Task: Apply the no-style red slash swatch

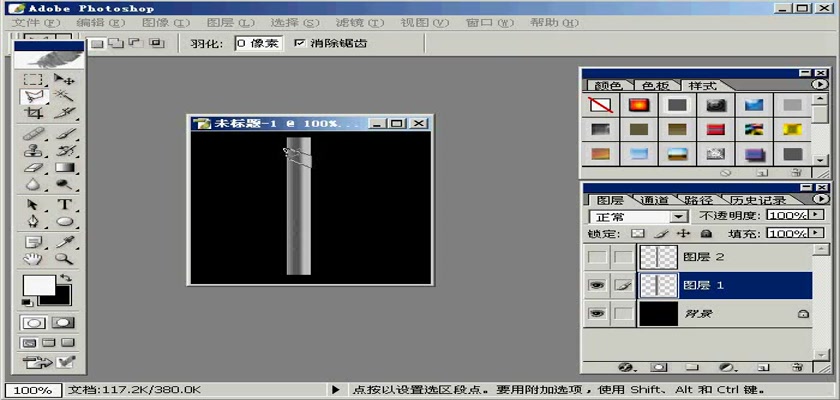Action: [x=600, y=105]
